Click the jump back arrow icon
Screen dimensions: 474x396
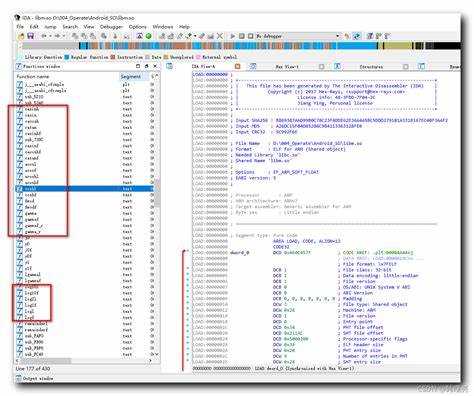pos(44,36)
